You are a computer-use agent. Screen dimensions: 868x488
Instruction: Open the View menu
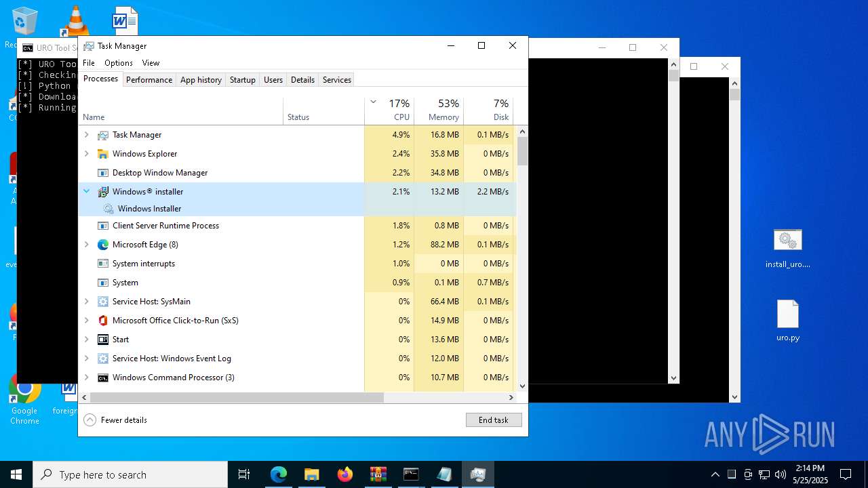(x=151, y=63)
